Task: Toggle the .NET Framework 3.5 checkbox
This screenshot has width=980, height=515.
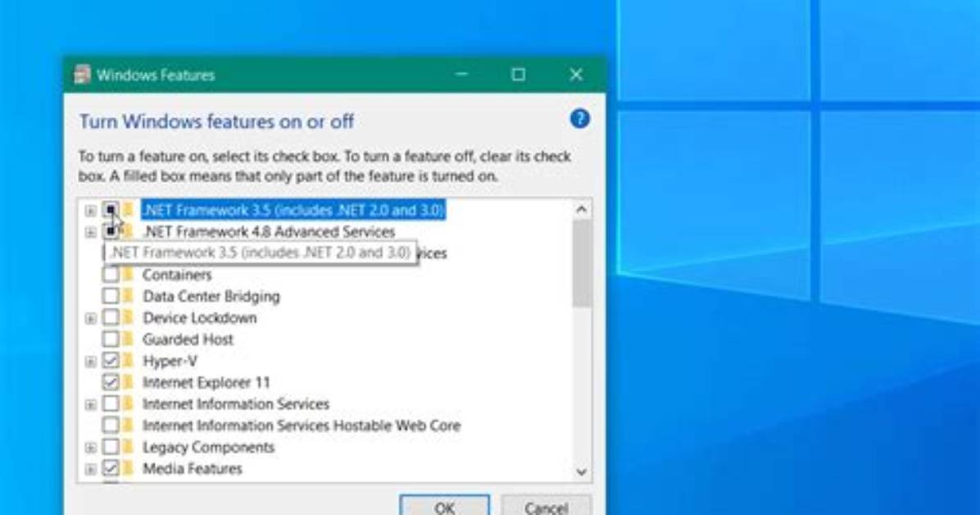Action: (x=111, y=210)
